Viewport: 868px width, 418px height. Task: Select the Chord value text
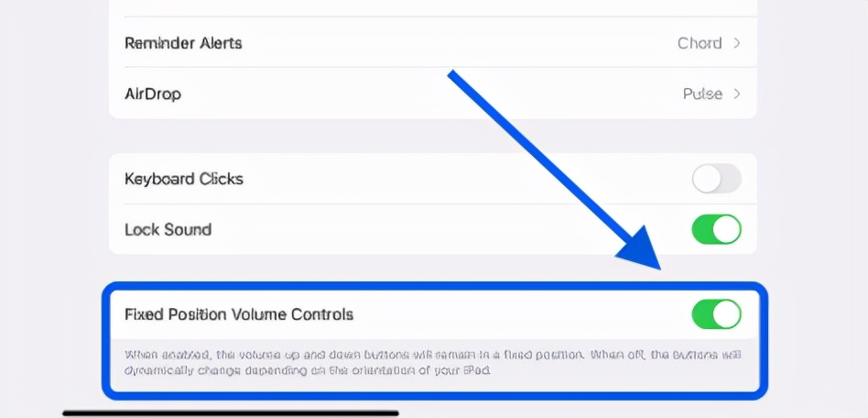(x=700, y=43)
